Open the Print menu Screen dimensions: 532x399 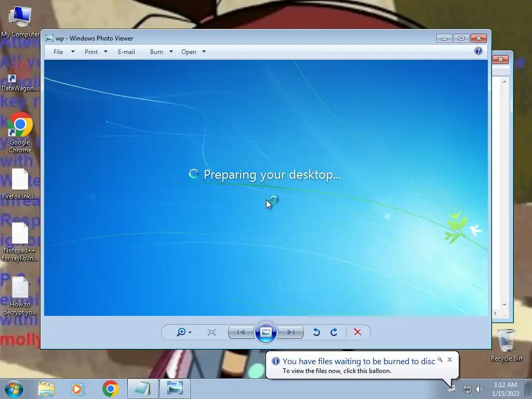(91, 51)
